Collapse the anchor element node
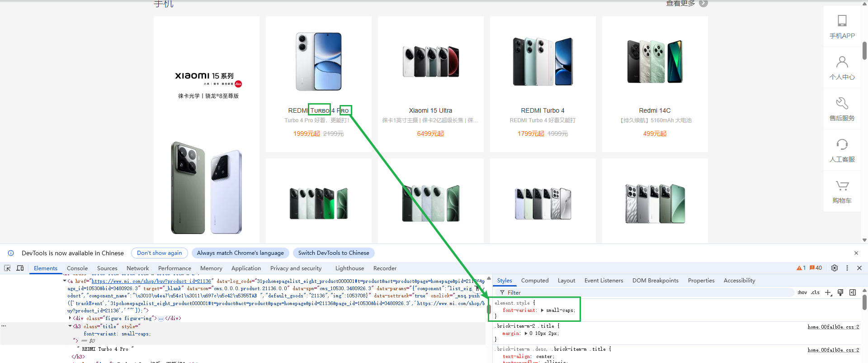Viewport: 868px width, 363px height. [65, 281]
